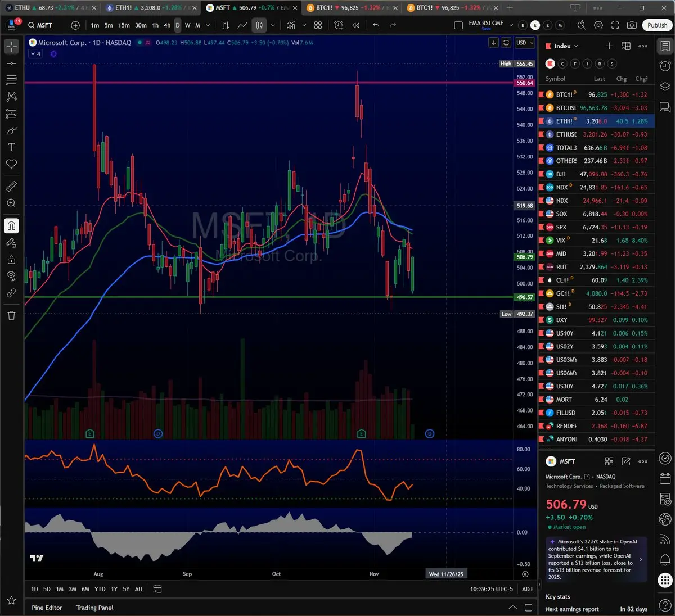Open Notifications bell in right sidebar
Image resolution: width=675 pixels, height=616 pixels.
coord(665,560)
